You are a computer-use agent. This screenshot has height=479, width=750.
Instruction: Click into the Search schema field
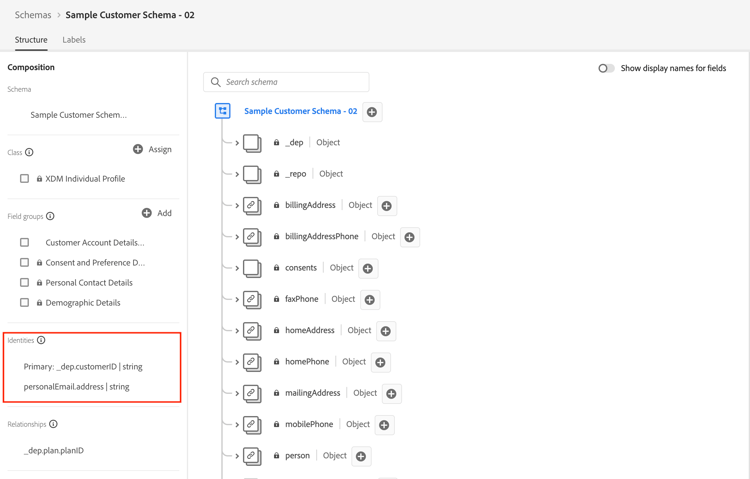[286, 82]
